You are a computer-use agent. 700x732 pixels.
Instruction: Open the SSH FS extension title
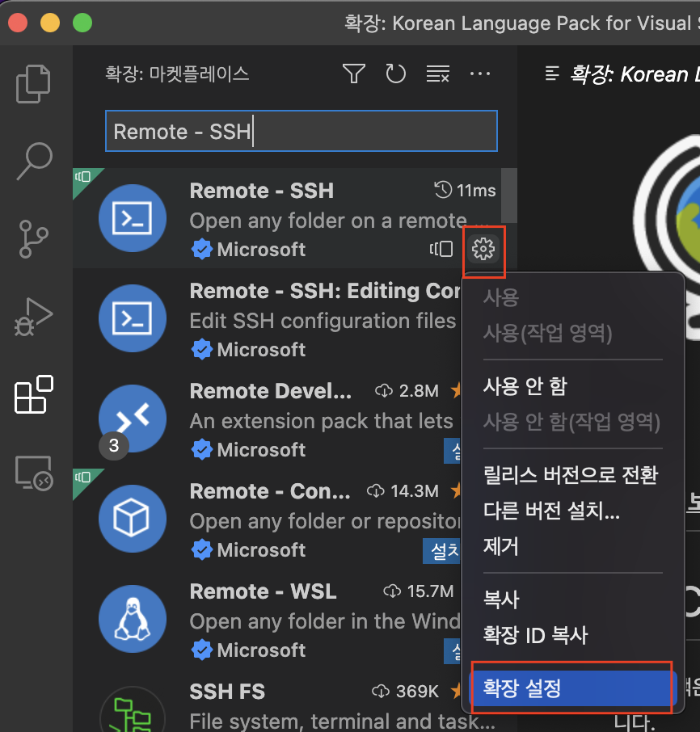coord(227,692)
